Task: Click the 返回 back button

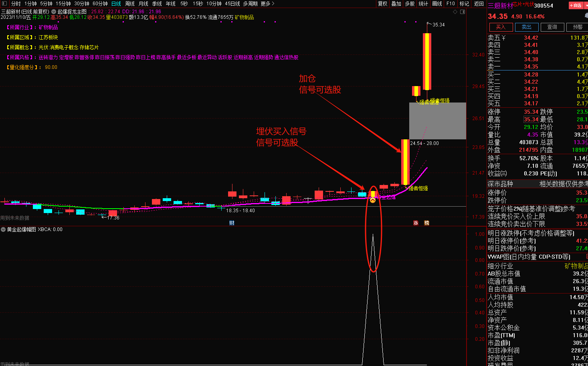Action: tap(479, 4)
